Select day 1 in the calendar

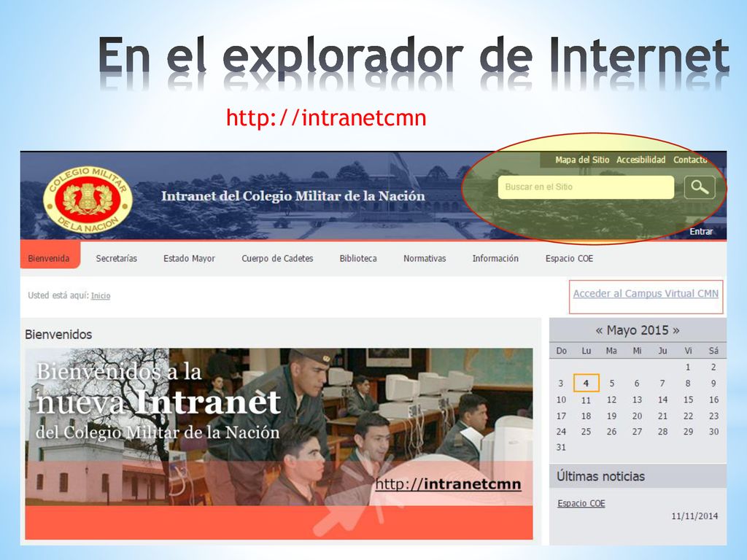pyautogui.click(x=688, y=367)
